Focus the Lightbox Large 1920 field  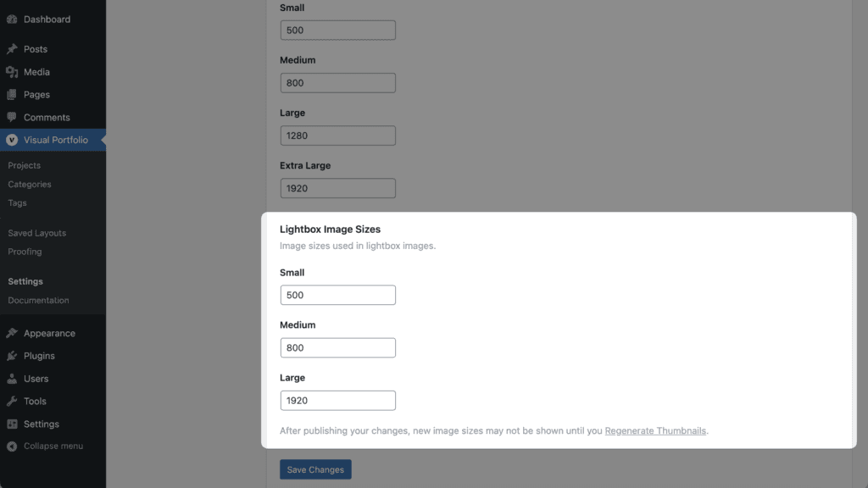(337, 401)
